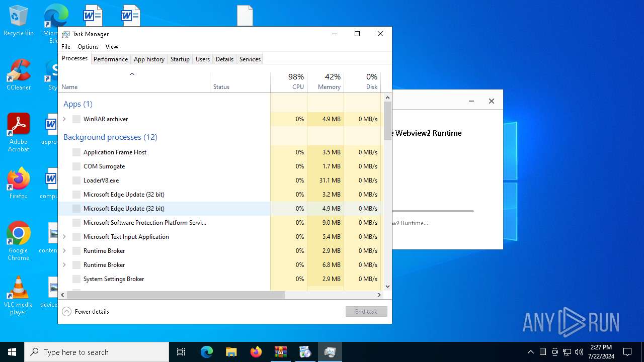Open the Options menu
This screenshot has width=644, height=362.
pos(88,47)
